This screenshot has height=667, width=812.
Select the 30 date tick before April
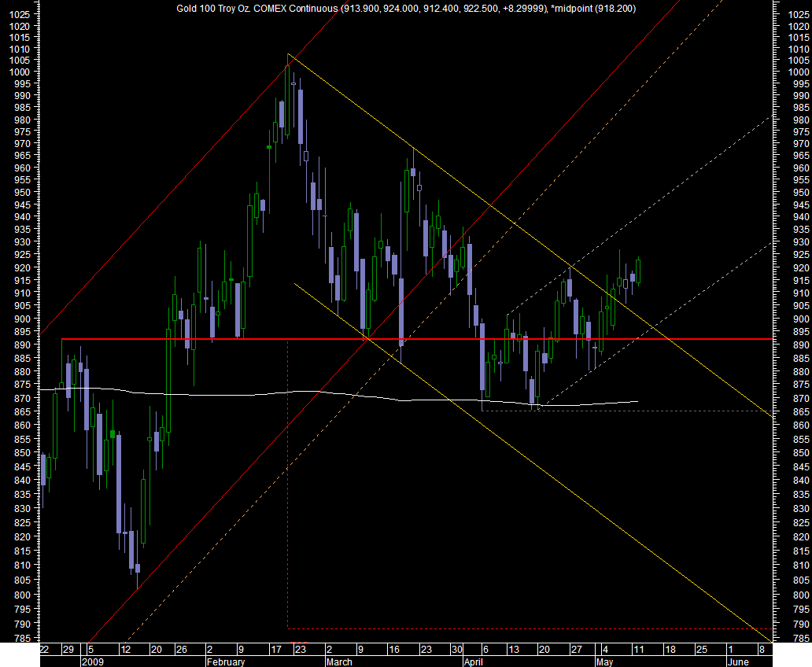click(x=456, y=650)
